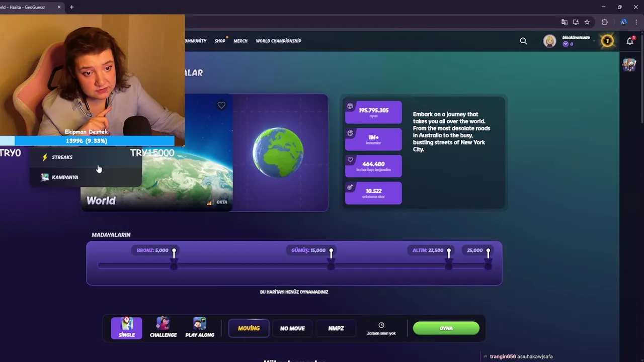Enable the Moving option
The width and height of the screenshot is (644, 362).
tap(249, 328)
